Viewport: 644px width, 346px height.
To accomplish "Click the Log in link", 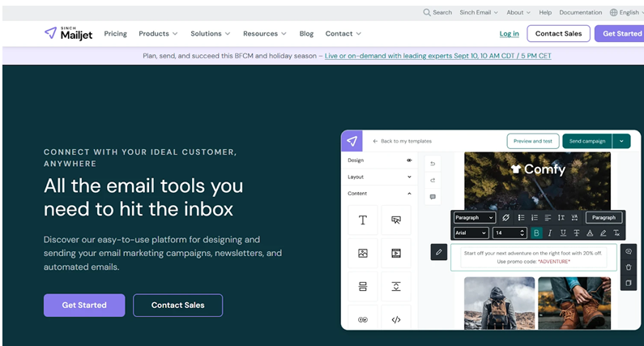I will tap(509, 33).
